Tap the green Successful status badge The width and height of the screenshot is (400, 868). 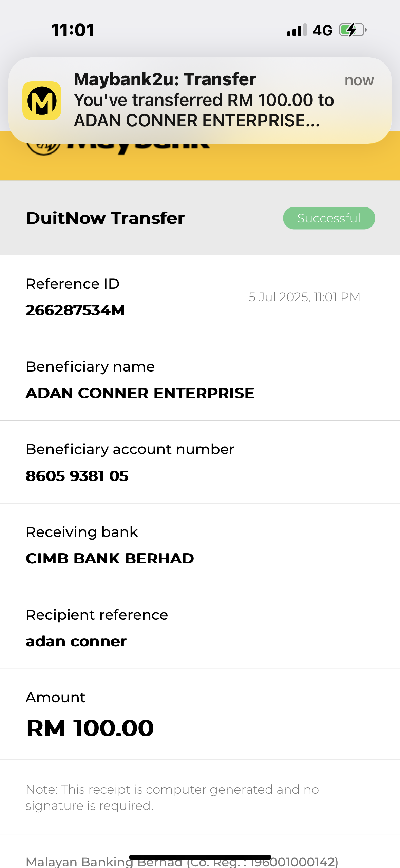click(329, 218)
